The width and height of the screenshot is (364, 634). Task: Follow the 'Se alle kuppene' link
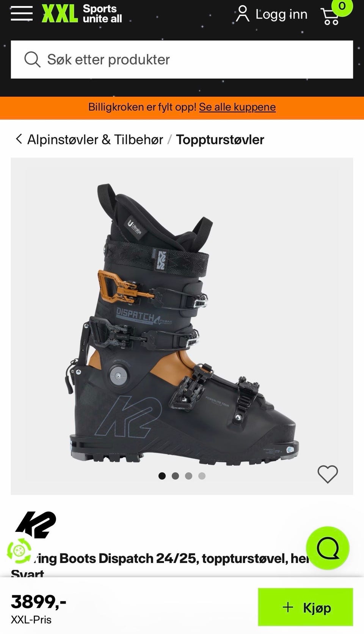click(x=237, y=107)
